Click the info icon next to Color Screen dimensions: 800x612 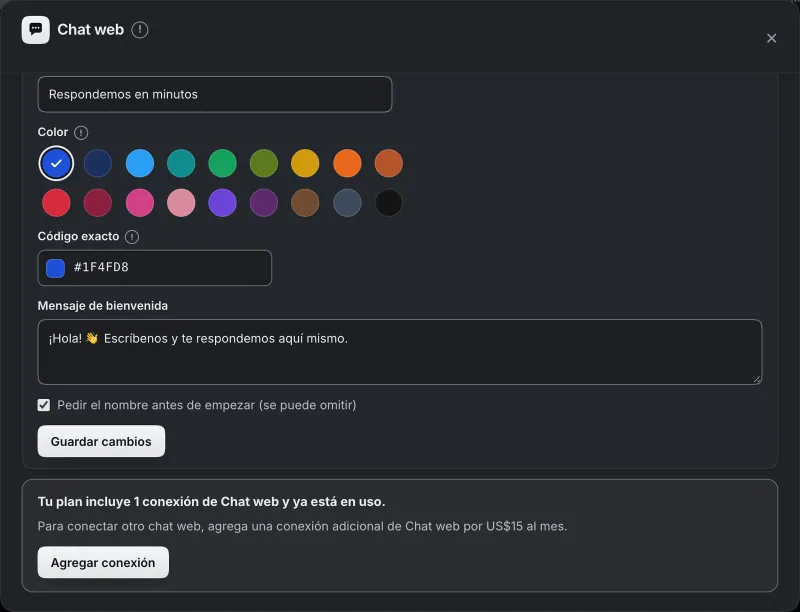81,133
